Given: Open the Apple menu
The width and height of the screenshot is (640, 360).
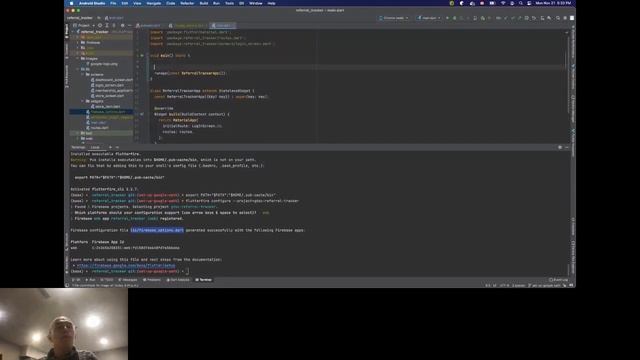Looking at the screenshot, I should [71, 3].
